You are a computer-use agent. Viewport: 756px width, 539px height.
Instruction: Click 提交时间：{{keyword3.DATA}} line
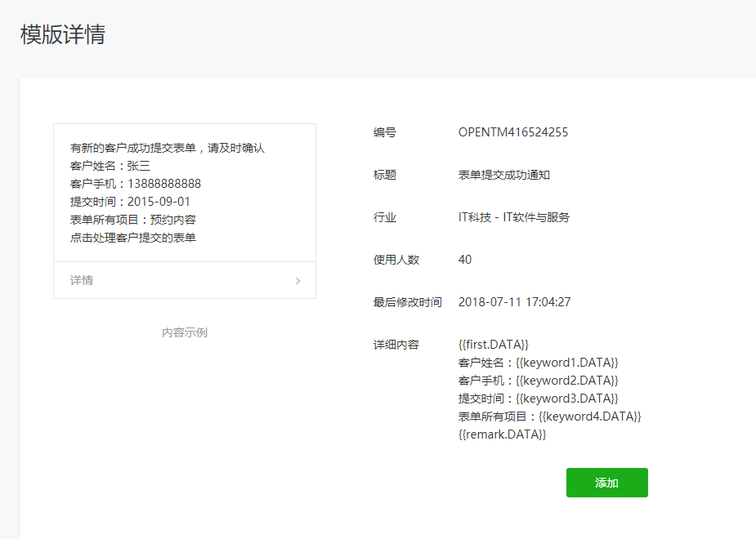click(538, 399)
